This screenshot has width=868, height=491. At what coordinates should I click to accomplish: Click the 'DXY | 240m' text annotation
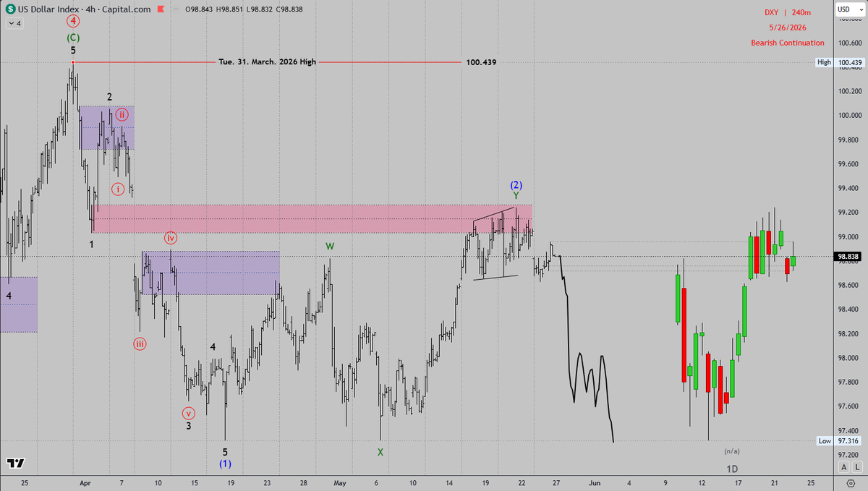click(788, 13)
